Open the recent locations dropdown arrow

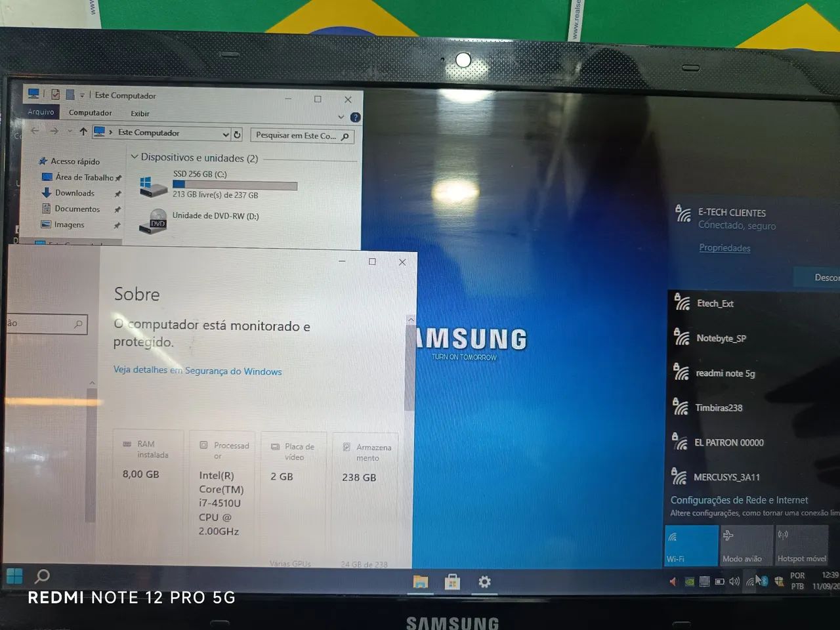click(x=69, y=132)
